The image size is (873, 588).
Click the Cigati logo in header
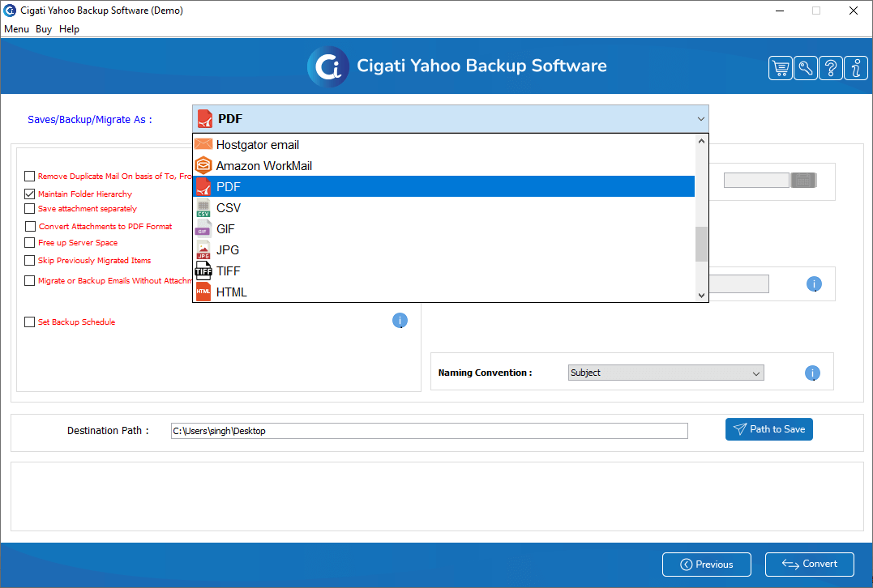328,66
